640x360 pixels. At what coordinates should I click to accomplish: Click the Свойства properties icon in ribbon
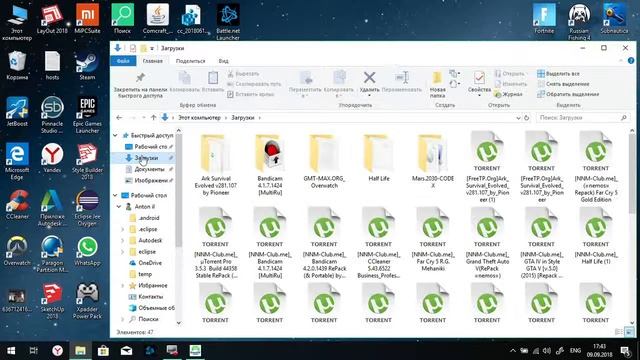pyautogui.click(x=479, y=82)
